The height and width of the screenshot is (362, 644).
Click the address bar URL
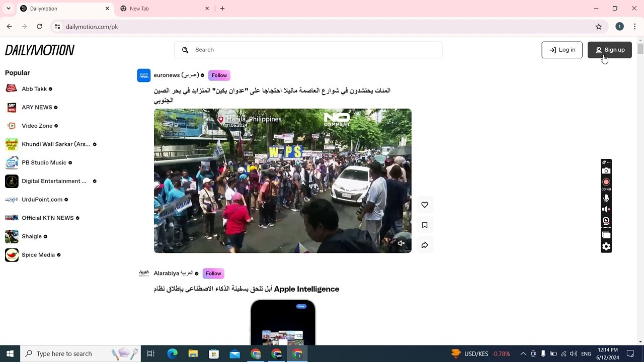click(92, 27)
